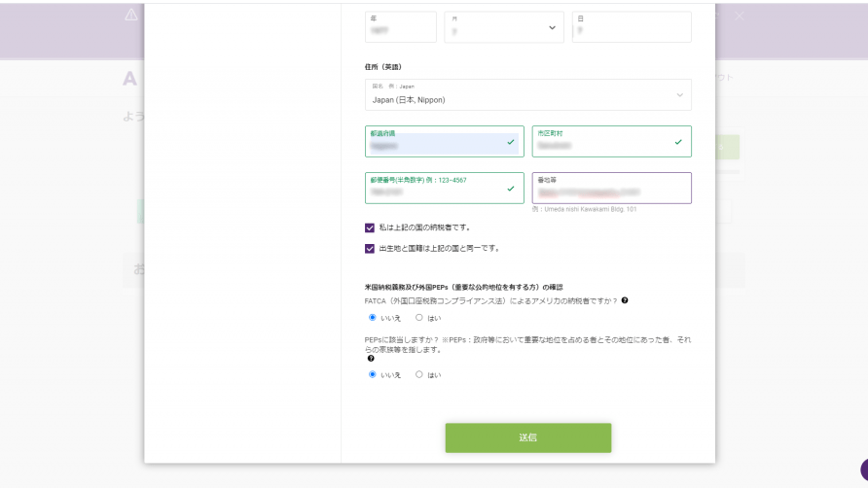
Task: Click the warning triangle icon in the top banner
Action: click(131, 15)
